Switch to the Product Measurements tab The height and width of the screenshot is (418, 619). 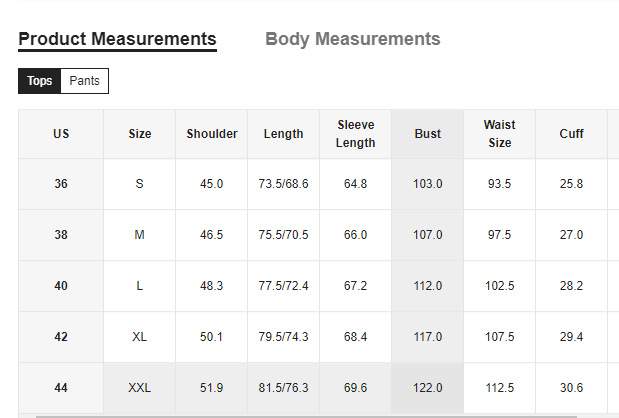(117, 39)
